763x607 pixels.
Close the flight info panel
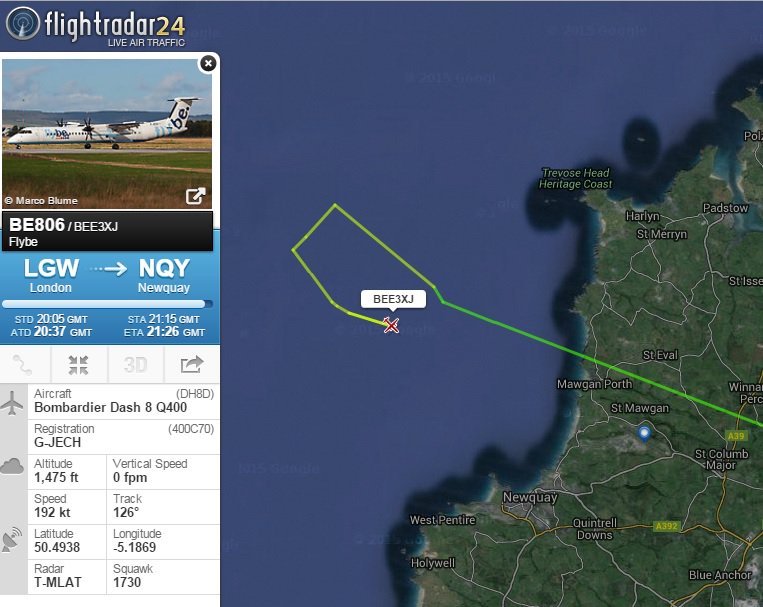[x=208, y=63]
